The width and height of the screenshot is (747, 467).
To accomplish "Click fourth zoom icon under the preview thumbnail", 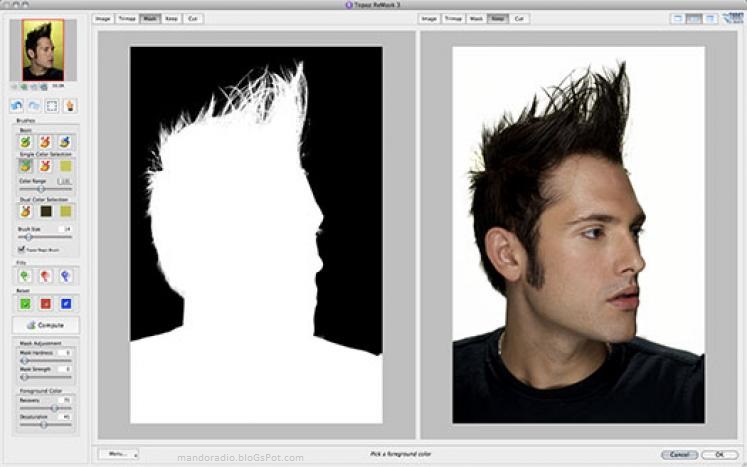I will click(x=43, y=87).
